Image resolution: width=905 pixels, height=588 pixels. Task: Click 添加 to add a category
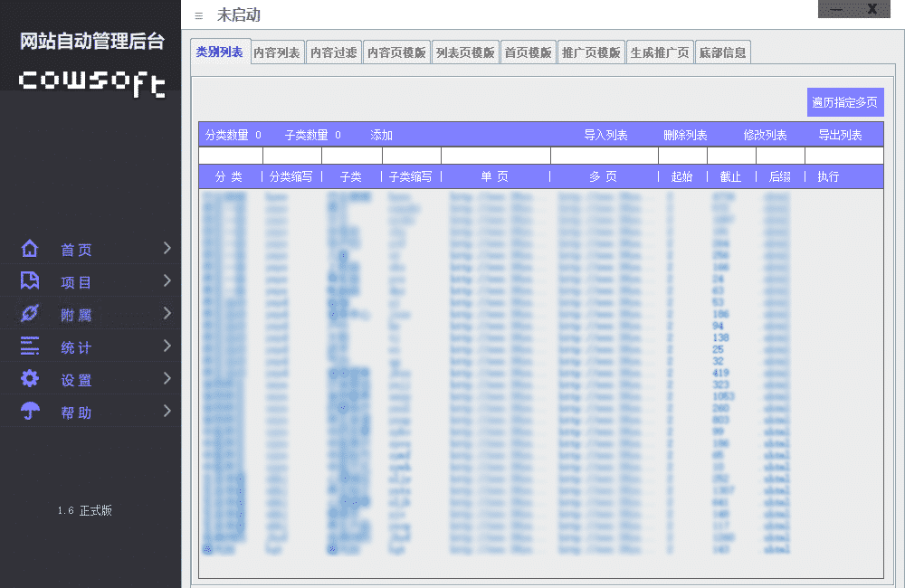[x=381, y=136]
